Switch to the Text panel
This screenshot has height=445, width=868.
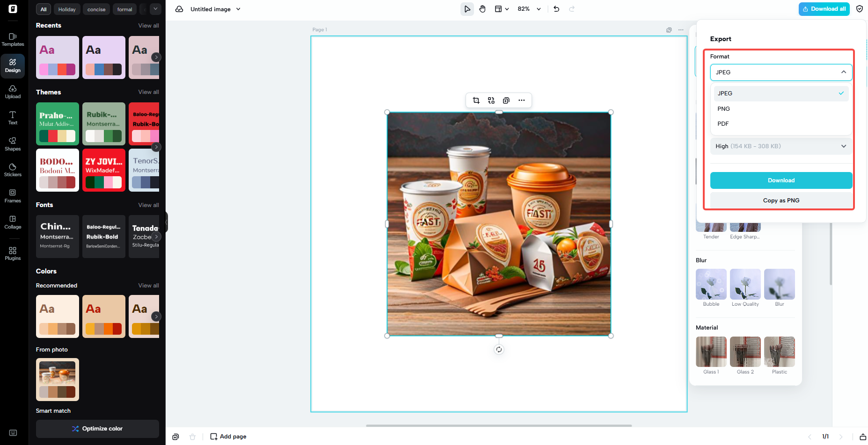point(13,118)
